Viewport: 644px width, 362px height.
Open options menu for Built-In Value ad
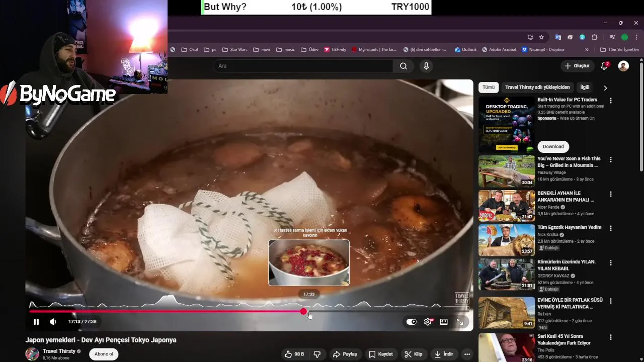point(611,101)
